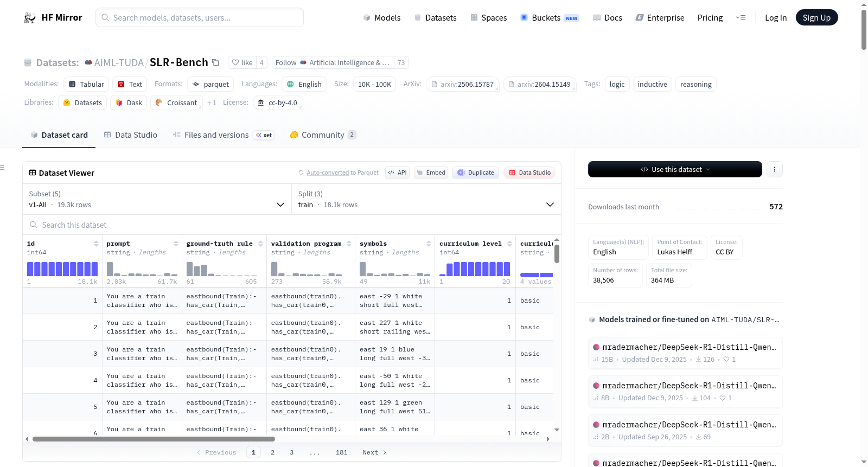Click Log In
Image resolution: width=868 pixels, height=467 pixels.
click(x=776, y=18)
